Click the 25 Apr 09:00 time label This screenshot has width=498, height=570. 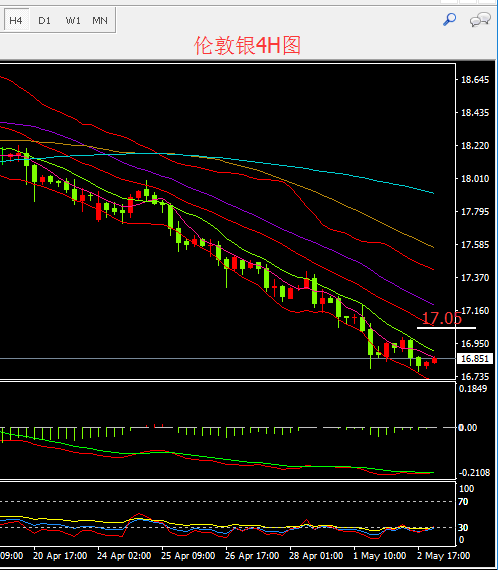click(x=188, y=556)
